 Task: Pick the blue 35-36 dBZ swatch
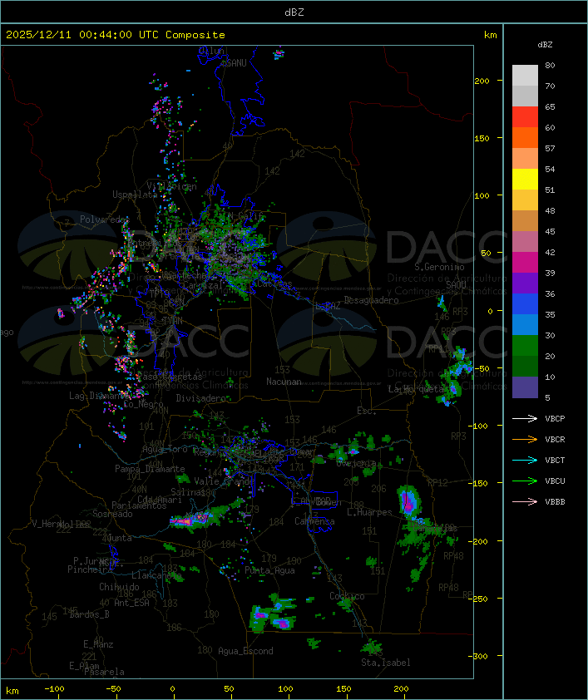(x=525, y=303)
